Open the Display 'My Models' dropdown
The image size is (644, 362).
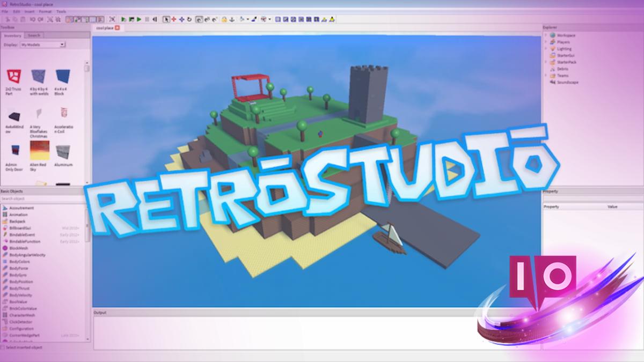(42, 45)
